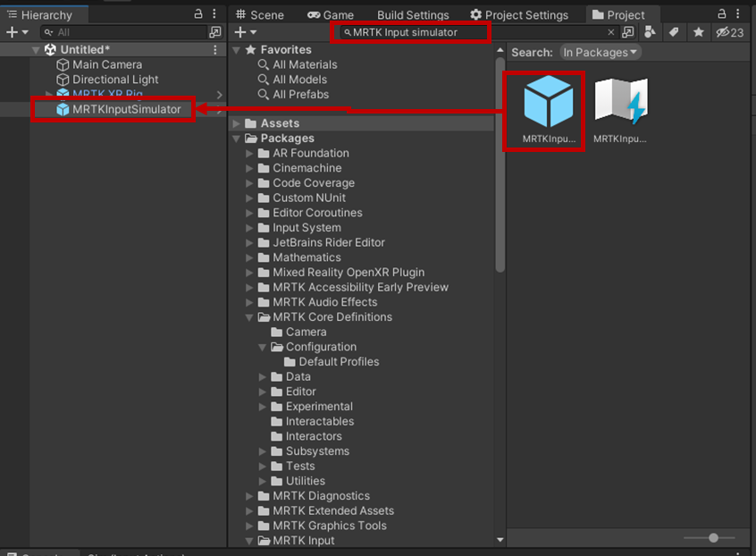This screenshot has width=756, height=556.
Task: Click the Search by Label icon
Action: (x=674, y=32)
